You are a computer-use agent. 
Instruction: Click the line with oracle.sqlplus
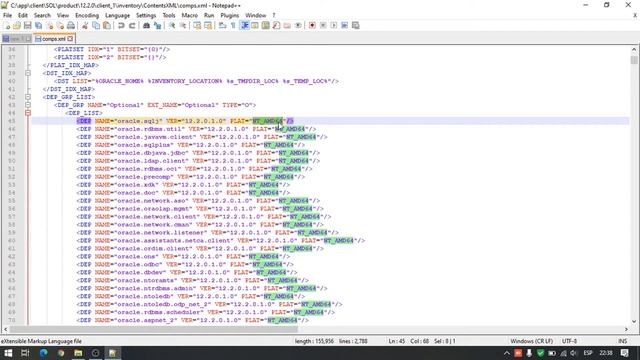click(190, 145)
